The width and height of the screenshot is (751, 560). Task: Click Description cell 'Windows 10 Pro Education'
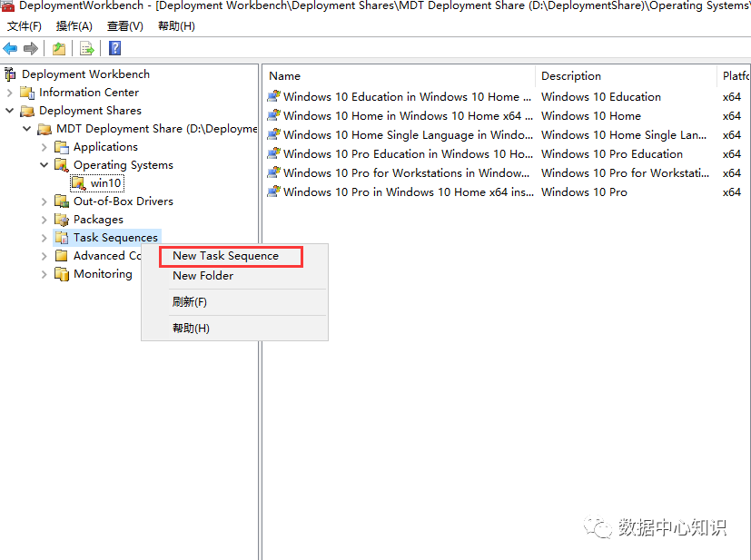click(612, 154)
